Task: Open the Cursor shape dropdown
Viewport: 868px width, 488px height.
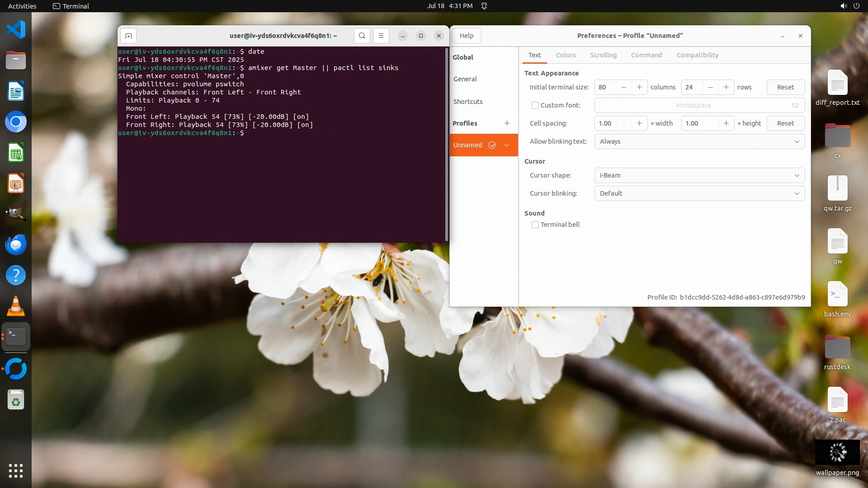Action: click(x=699, y=175)
